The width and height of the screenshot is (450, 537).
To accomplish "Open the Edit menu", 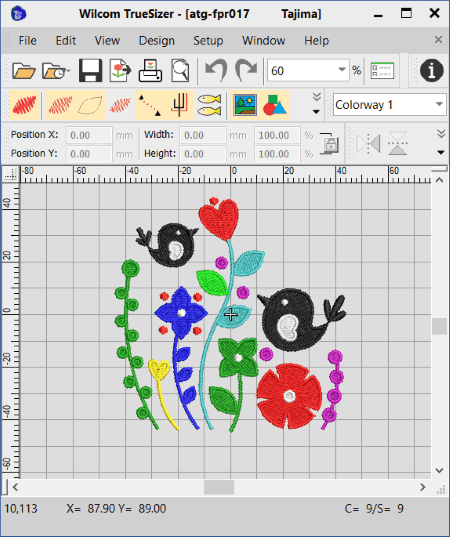I will (x=66, y=41).
